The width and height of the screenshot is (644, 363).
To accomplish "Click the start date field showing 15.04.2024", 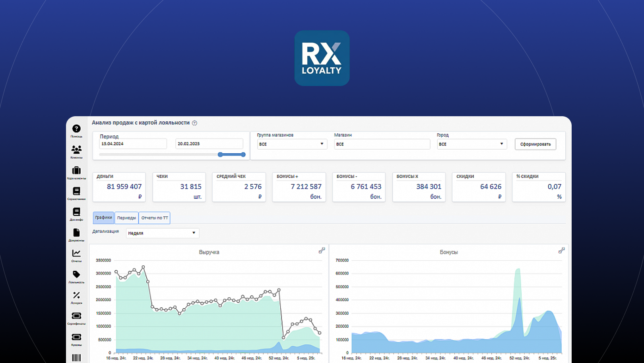I will [133, 144].
